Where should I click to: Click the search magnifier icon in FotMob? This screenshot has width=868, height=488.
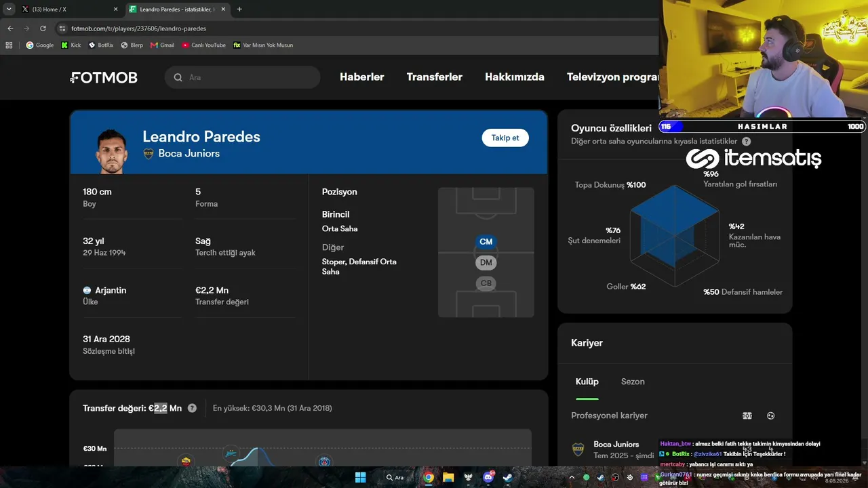point(178,77)
